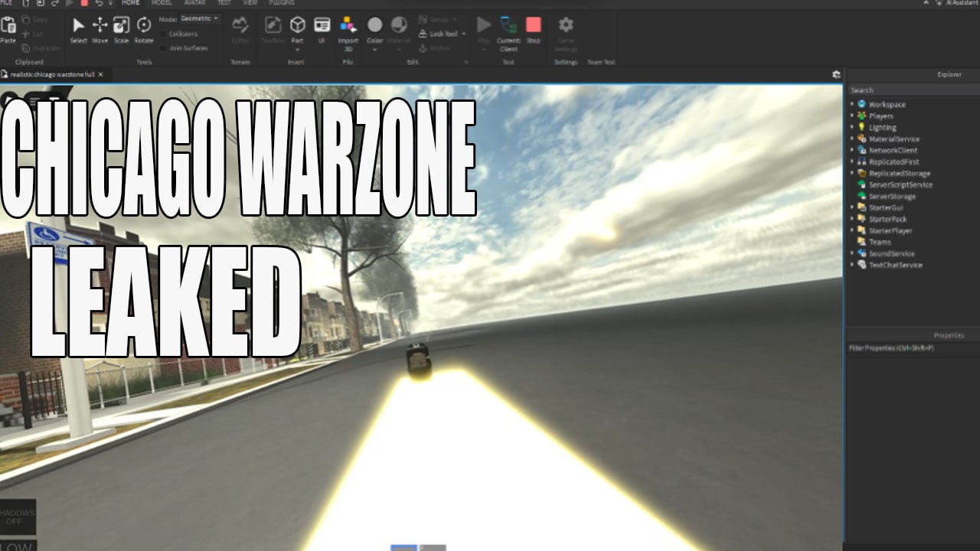Viewport: 980px width, 551px height.
Task: Select StarterPack in Explorer
Action: [x=887, y=219]
